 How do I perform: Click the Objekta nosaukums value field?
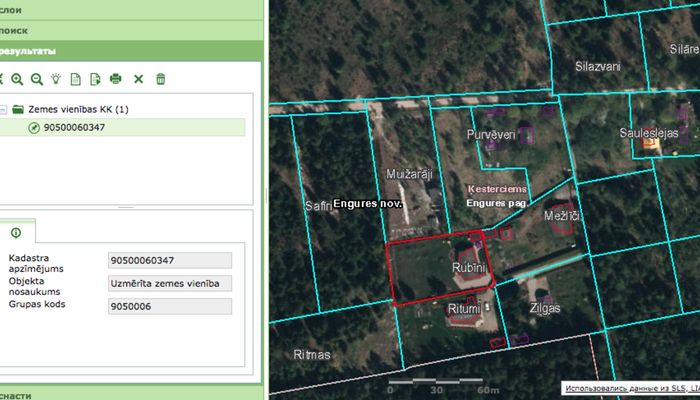169,283
